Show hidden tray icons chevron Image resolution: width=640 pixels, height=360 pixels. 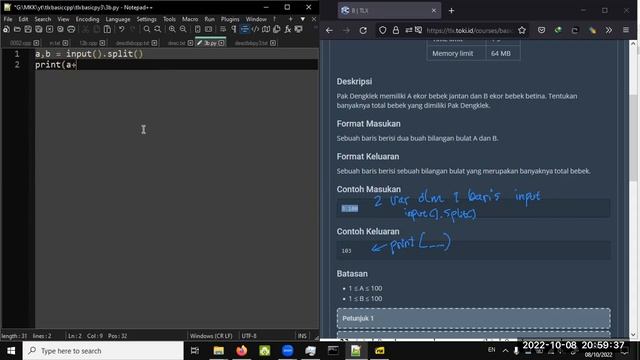pyautogui.click(x=505, y=350)
